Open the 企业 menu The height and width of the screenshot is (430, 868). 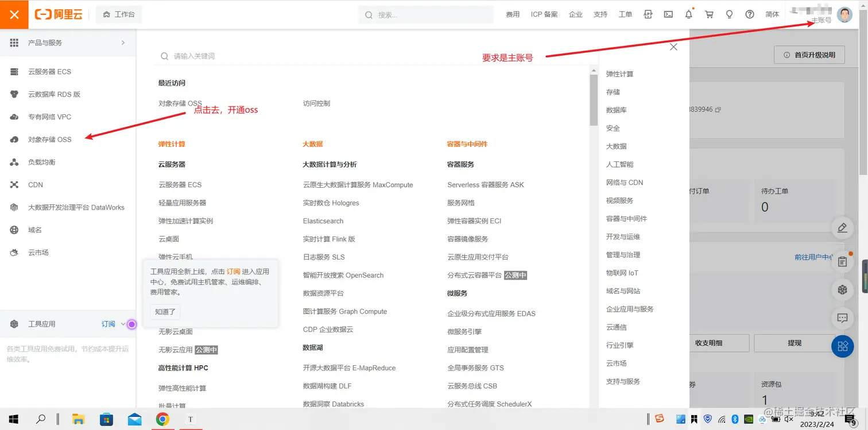point(576,14)
